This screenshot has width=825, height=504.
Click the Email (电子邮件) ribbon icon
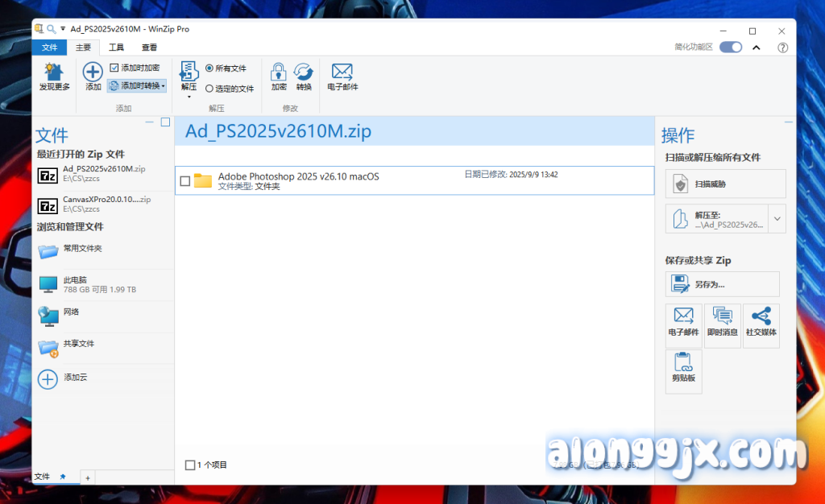342,72
